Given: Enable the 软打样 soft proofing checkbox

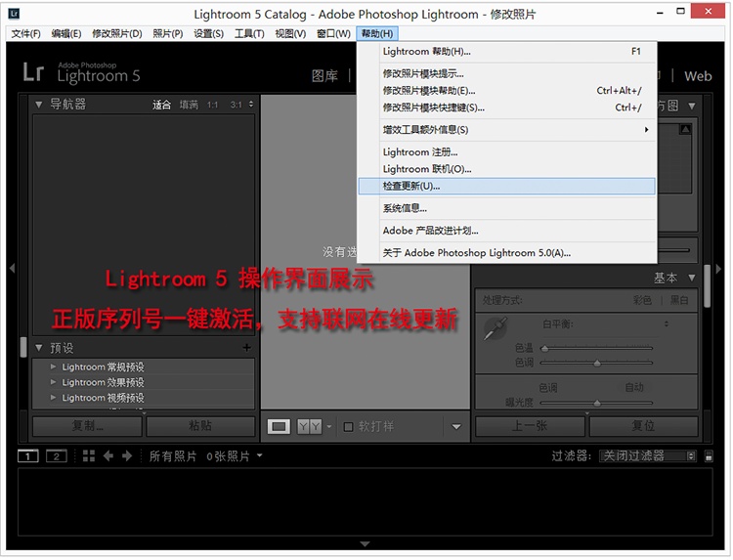Looking at the screenshot, I should 348,427.
